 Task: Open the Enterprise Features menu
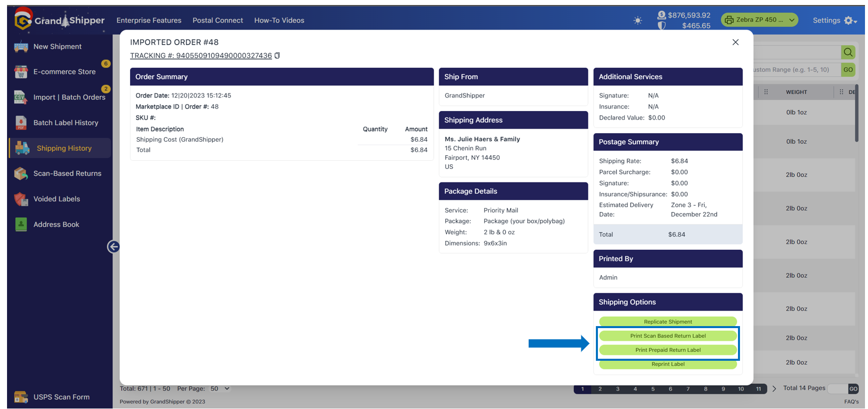(149, 21)
